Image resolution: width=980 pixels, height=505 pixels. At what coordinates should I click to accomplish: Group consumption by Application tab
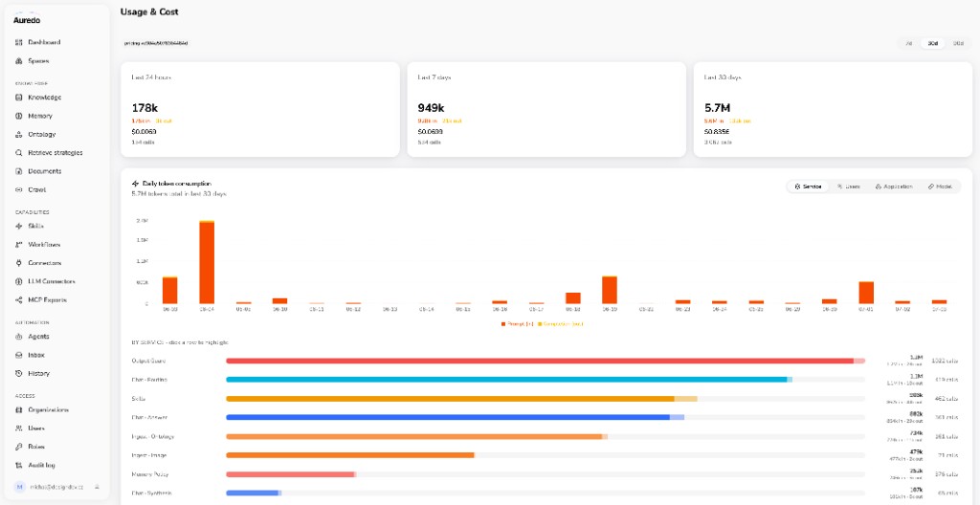click(x=894, y=187)
